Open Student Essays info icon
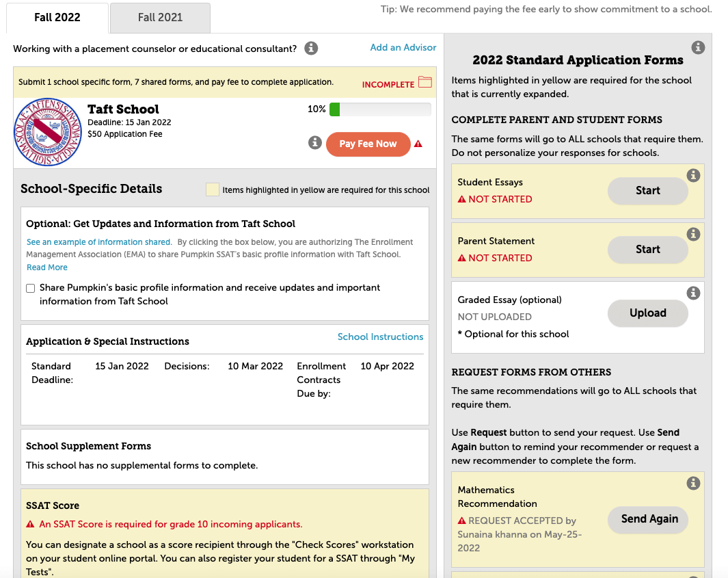This screenshot has height=578, width=728. 693,175
